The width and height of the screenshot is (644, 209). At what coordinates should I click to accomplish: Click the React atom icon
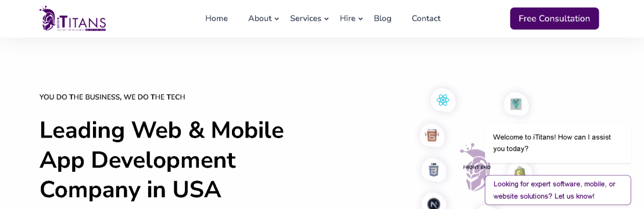pyautogui.click(x=443, y=100)
